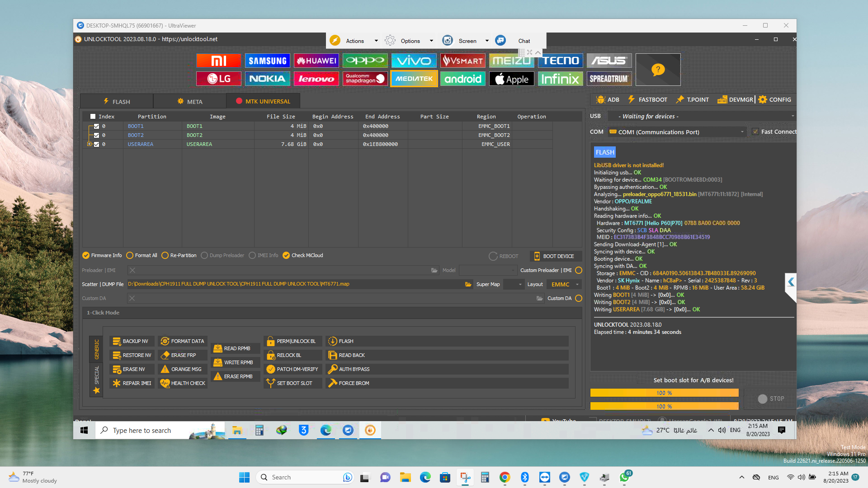Expand the USERAREA tree node
The height and width of the screenshot is (488, 868).
click(x=89, y=144)
